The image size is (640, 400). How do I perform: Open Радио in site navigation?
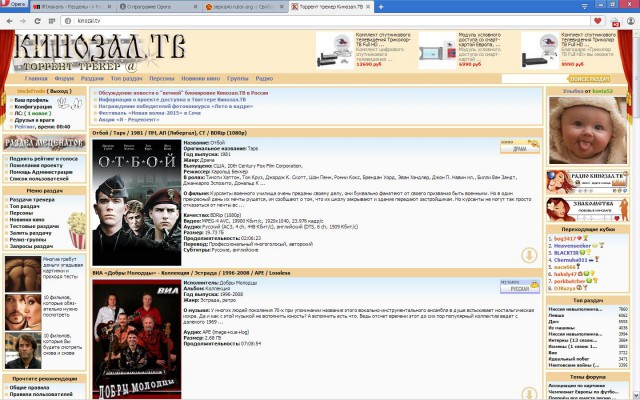(264, 78)
